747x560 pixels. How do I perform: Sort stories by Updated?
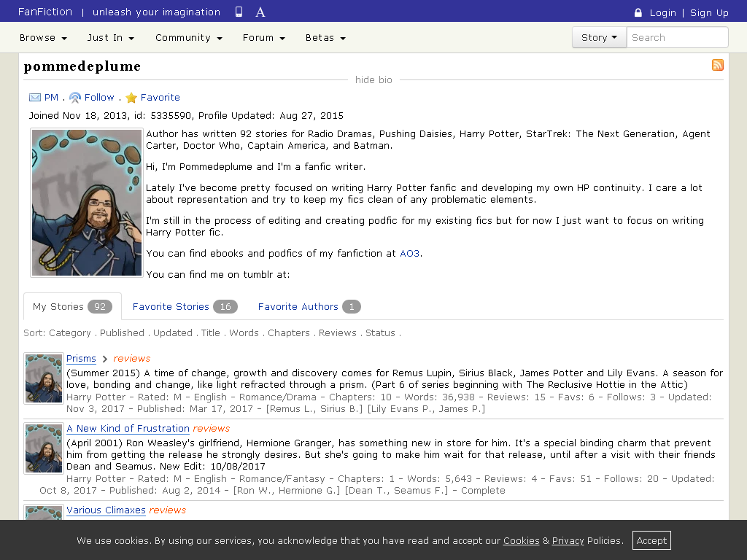(x=172, y=332)
